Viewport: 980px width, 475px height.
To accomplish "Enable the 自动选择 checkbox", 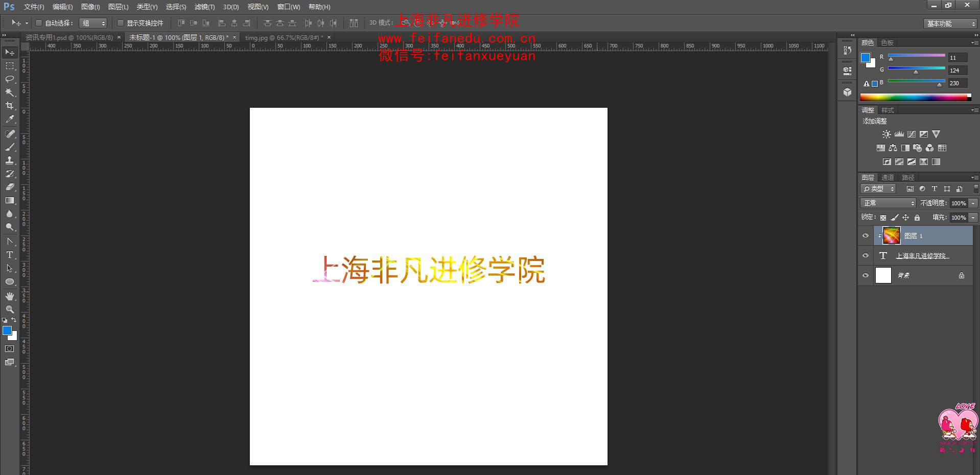I will click(38, 23).
